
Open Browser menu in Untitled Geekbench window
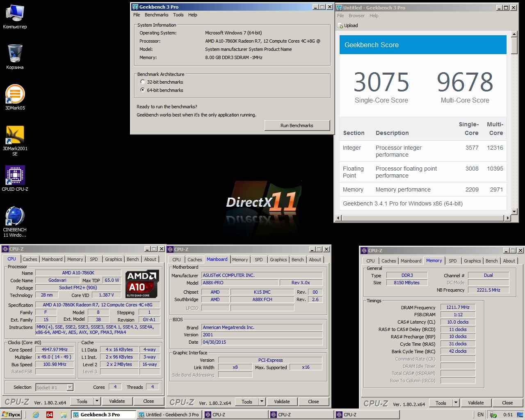pyautogui.click(x=356, y=16)
